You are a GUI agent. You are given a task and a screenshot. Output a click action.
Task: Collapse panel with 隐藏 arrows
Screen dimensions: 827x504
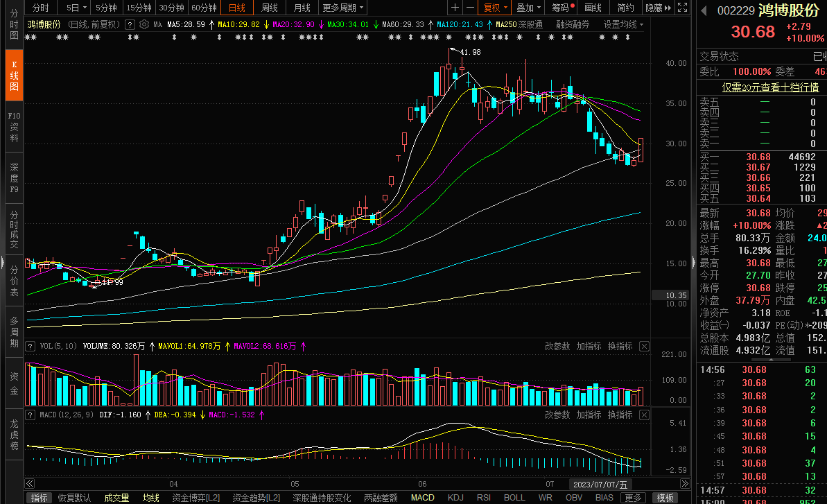tap(659, 8)
